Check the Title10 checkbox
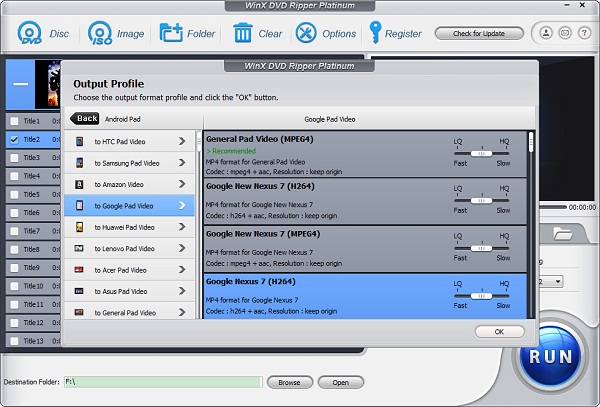600x407 pixels. pos(14,286)
